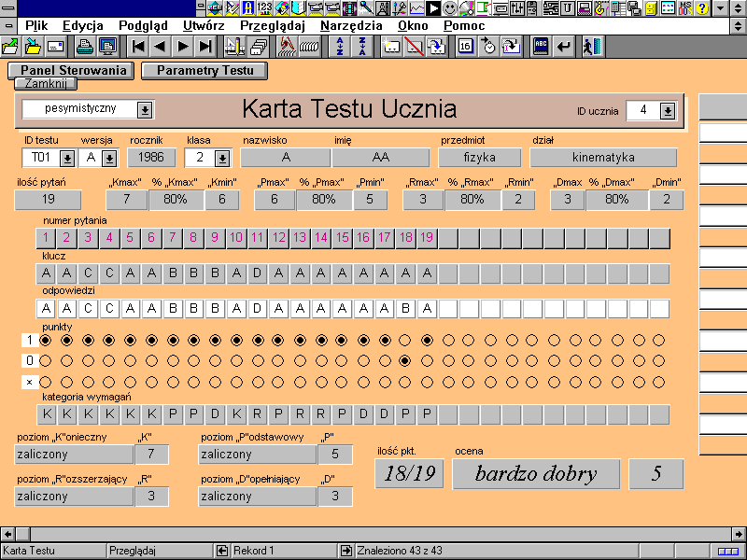Select the x radio for question 19
Screen dimensions: 747x560
[x=428, y=381]
